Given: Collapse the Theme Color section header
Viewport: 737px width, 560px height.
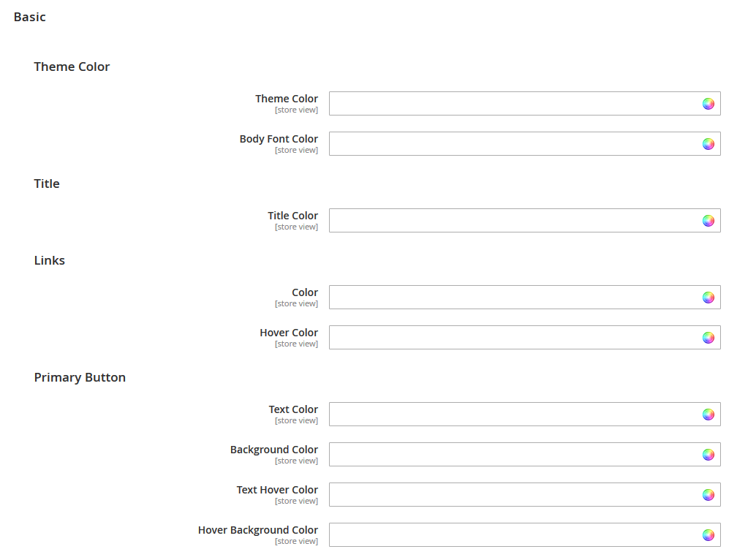Looking at the screenshot, I should (x=72, y=67).
